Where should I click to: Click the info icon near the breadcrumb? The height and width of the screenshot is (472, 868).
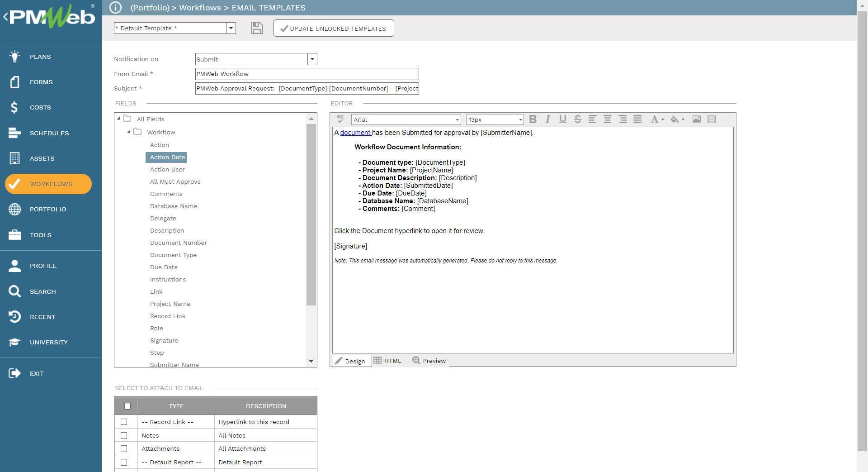pos(115,8)
